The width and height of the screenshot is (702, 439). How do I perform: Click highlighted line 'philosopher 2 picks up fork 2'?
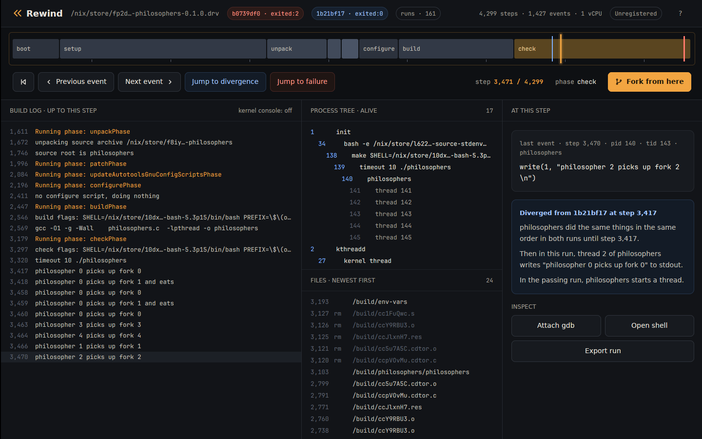click(151, 357)
